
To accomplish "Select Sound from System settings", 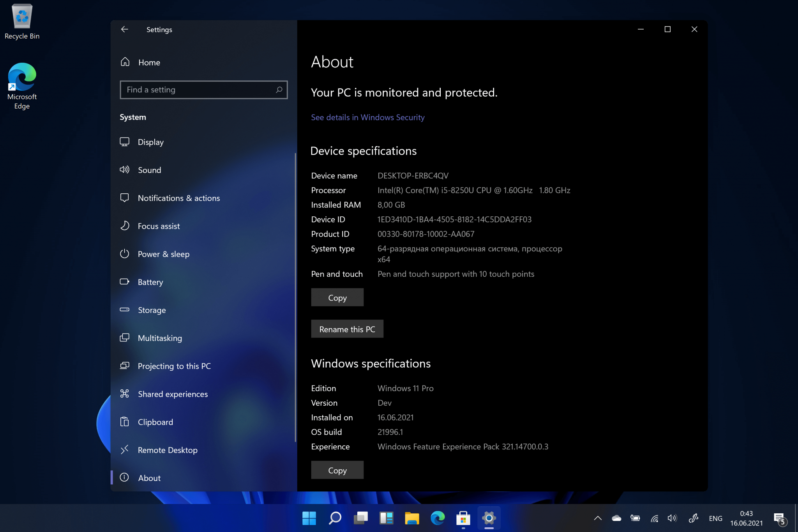I will coord(150,170).
